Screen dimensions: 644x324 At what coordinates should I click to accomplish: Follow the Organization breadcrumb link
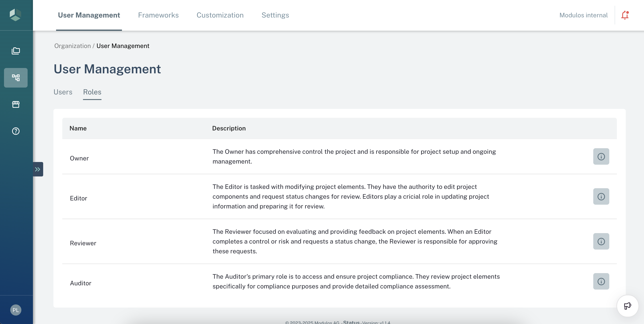(x=72, y=46)
